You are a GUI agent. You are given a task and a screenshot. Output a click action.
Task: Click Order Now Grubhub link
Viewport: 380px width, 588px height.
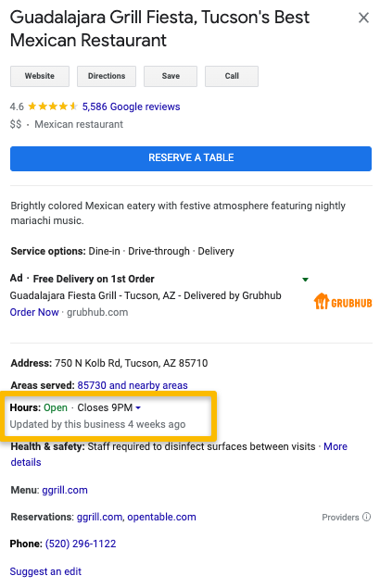pyautogui.click(x=34, y=312)
